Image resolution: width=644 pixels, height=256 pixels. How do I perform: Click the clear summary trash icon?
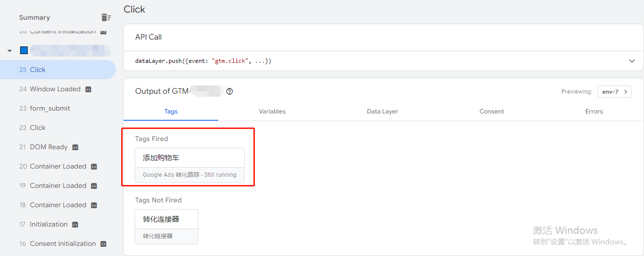(x=106, y=17)
